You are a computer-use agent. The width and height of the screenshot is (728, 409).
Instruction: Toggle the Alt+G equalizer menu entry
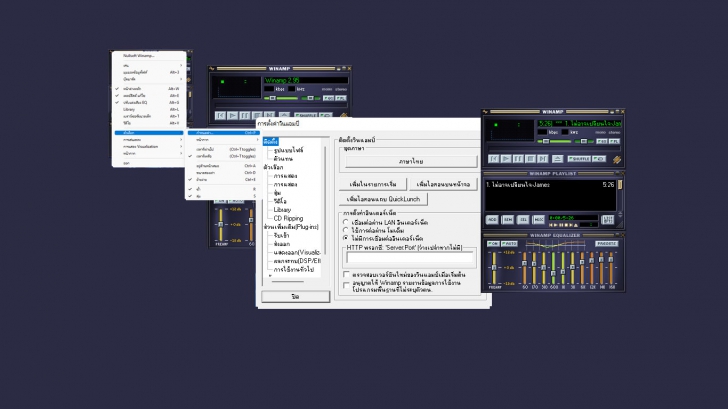click(x=149, y=103)
